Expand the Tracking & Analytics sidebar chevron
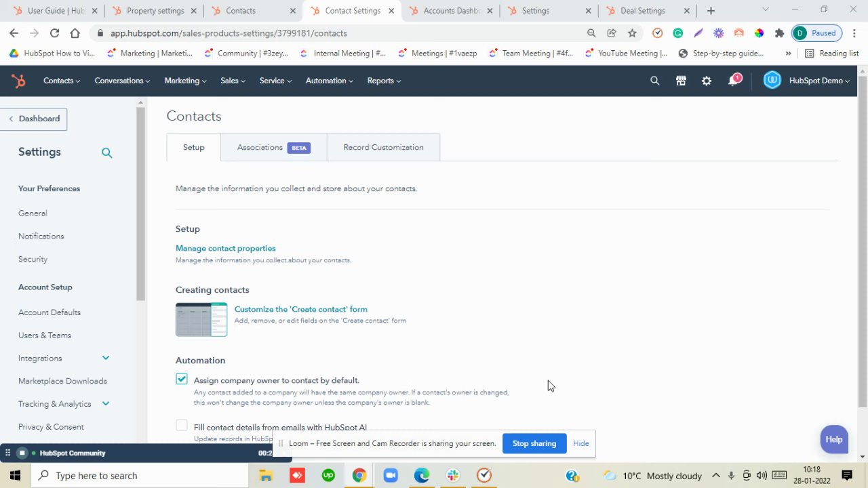Screen dimensions: 868x488 pos(106,404)
